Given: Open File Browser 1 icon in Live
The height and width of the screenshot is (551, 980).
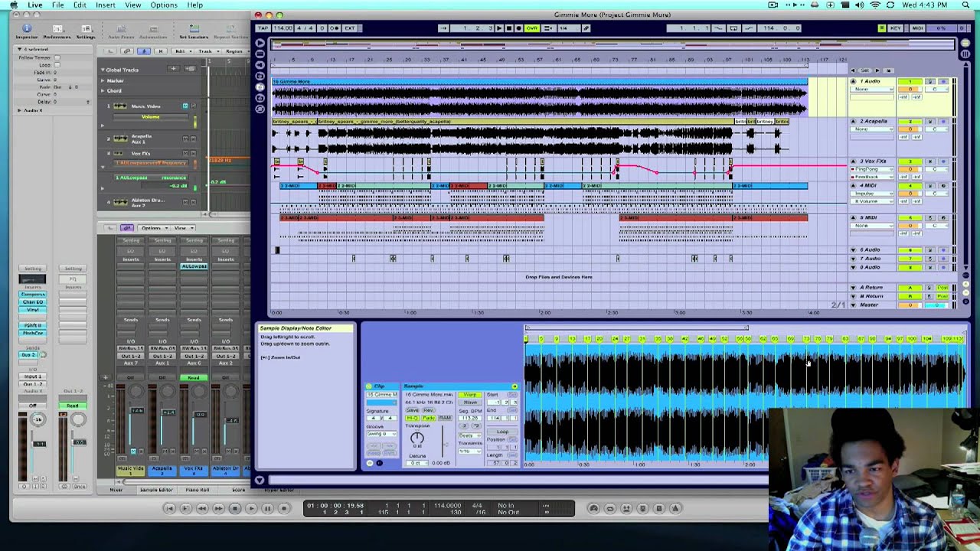Looking at the screenshot, I should [x=260, y=76].
